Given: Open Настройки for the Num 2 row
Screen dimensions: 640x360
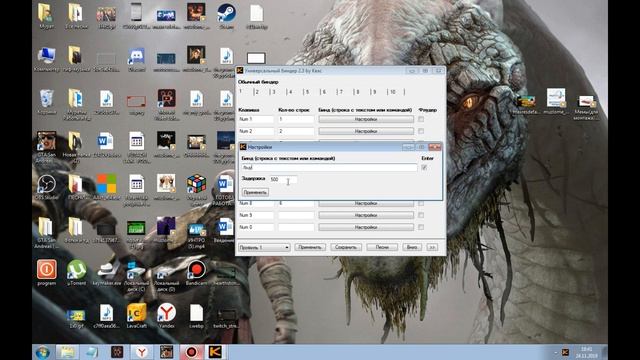Looking at the screenshot, I should [x=366, y=131].
